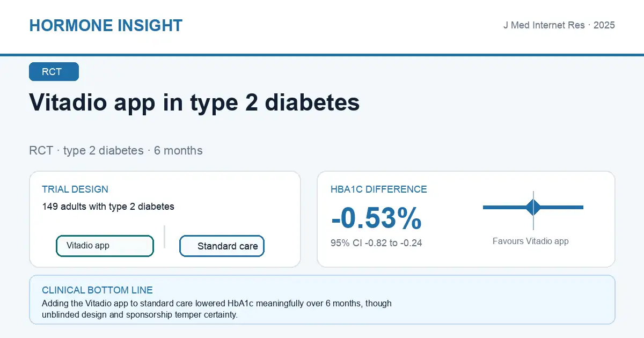Image resolution: width=644 pixels, height=338 pixels.
Task: Click the 149 adults with type 2 diabetes text
Action: coord(108,207)
